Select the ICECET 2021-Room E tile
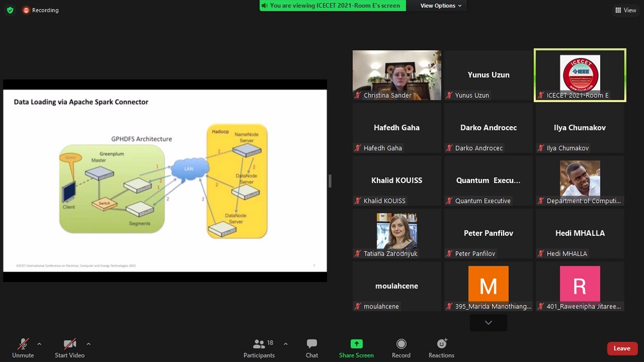 pyautogui.click(x=580, y=75)
